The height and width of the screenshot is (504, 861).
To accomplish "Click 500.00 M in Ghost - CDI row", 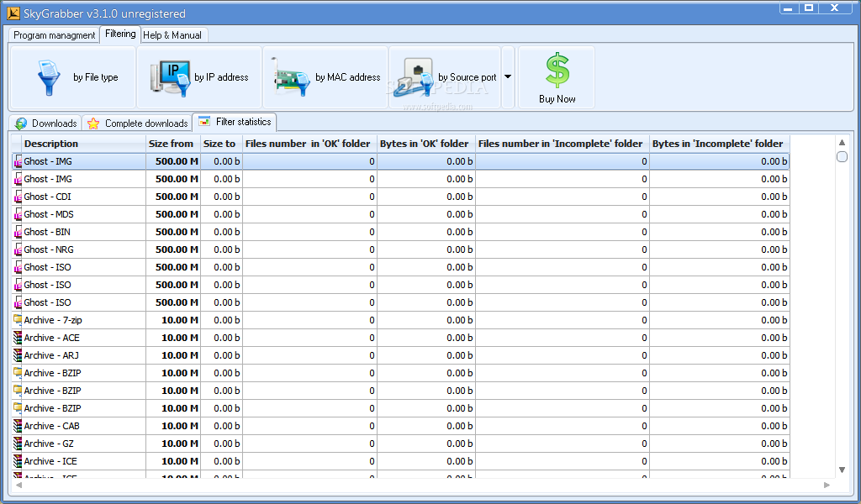I will pyautogui.click(x=177, y=197).
